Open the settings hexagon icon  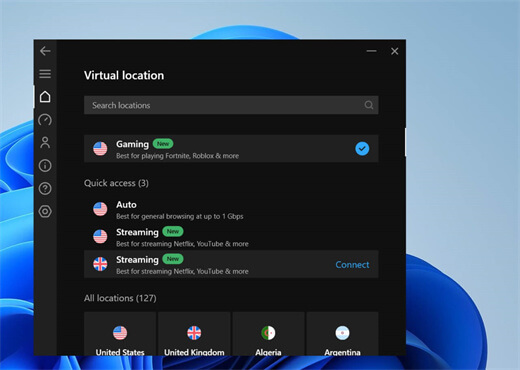point(45,211)
